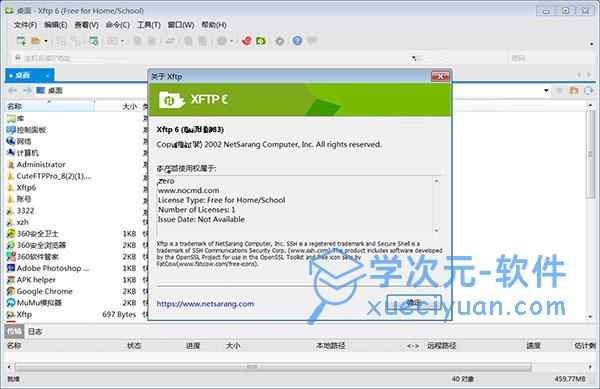Click the disabled Disconnect toolbar icon

pyautogui.click(x=60, y=41)
